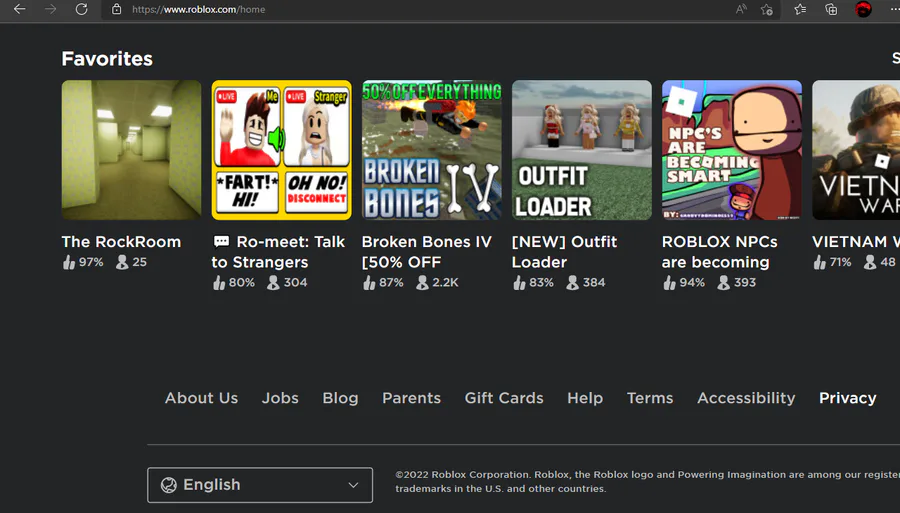Open the Parents footer link
900x513 pixels.
(x=412, y=398)
